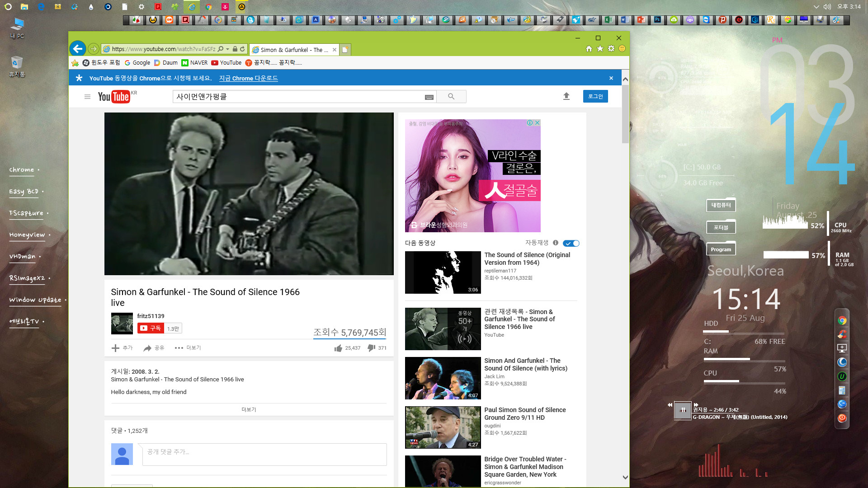This screenshot has width=868, height=488.
Task: Open File Explorer in taskbar
Action: (24, 7)
